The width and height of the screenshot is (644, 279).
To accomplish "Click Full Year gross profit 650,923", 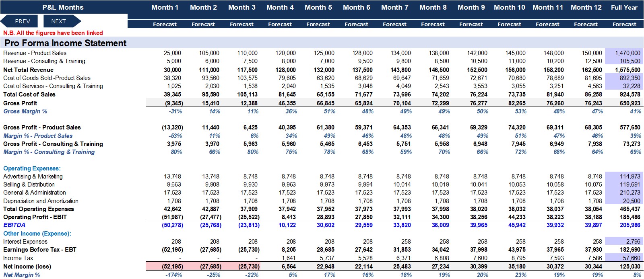I will (630, 103).
